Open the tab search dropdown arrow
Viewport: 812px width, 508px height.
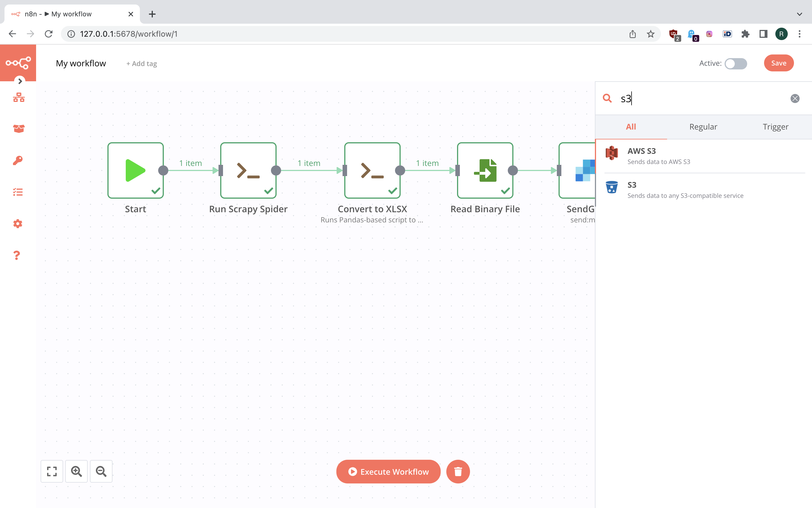799,14
